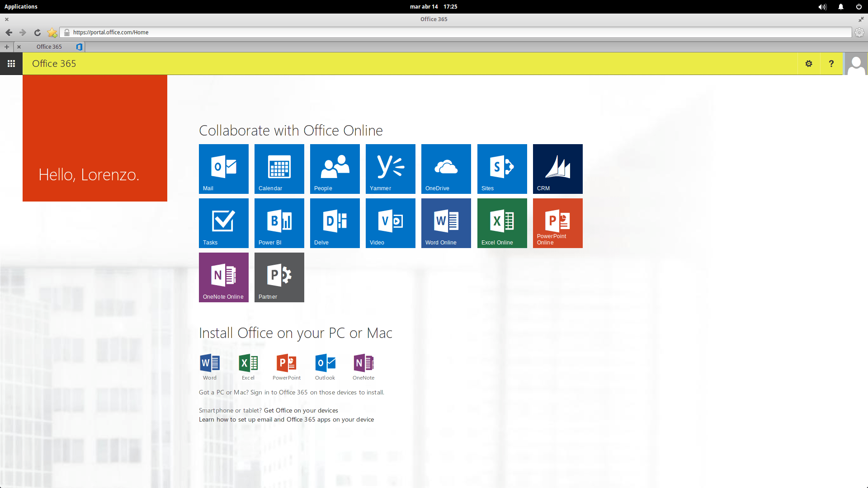Open the People tile
This screenshot has width=868, height=488.
[335, 169]
